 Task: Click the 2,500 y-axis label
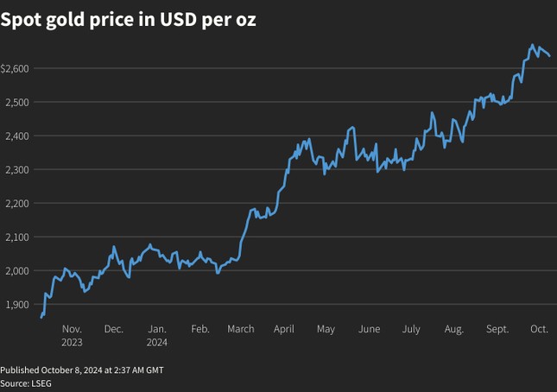(17, 102)
